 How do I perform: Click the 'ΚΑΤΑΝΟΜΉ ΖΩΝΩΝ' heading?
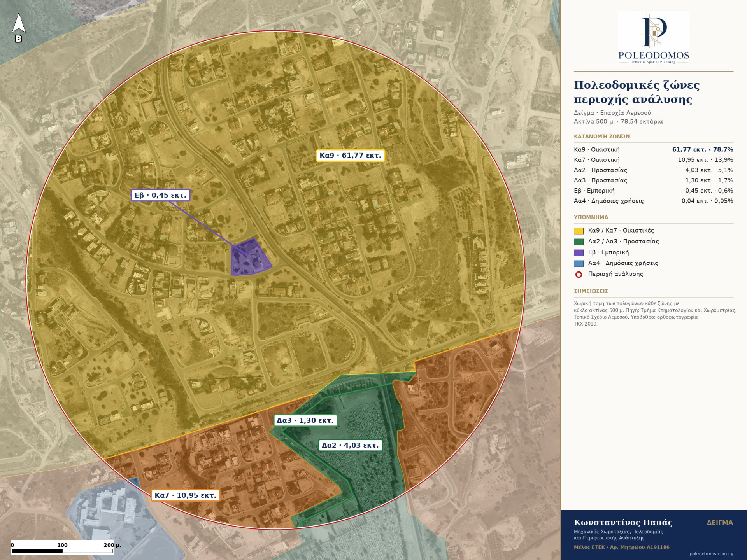pyautogui.click(x=601, y=136)
